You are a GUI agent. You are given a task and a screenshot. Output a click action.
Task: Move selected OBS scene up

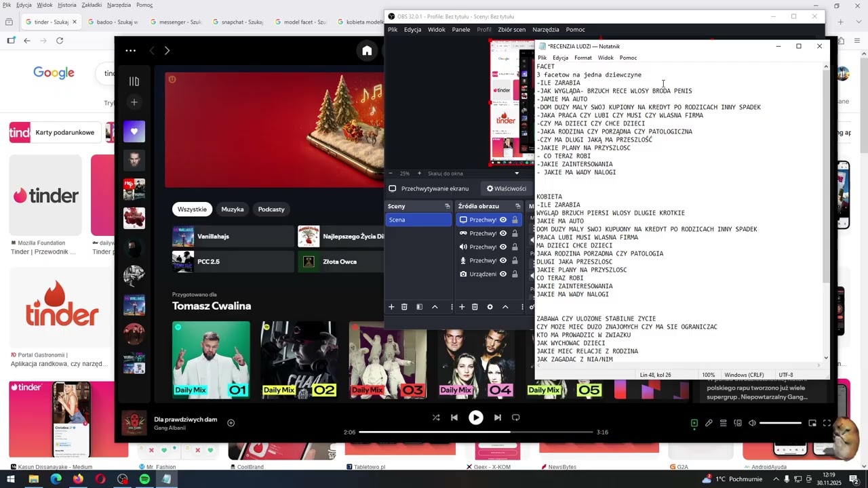tap(435, 307)
